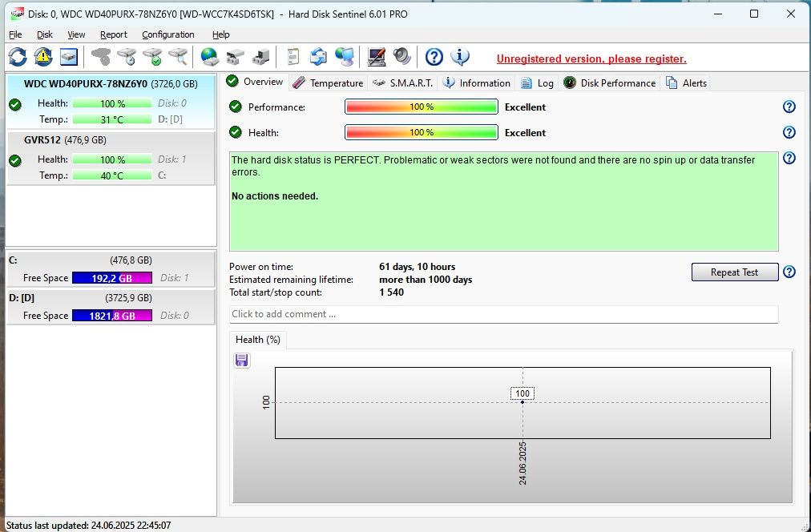Click the main Performance 100 % gradient bar
Image resolution: width=811 pixels, height=532 pixels.
(x=422, y=107)
